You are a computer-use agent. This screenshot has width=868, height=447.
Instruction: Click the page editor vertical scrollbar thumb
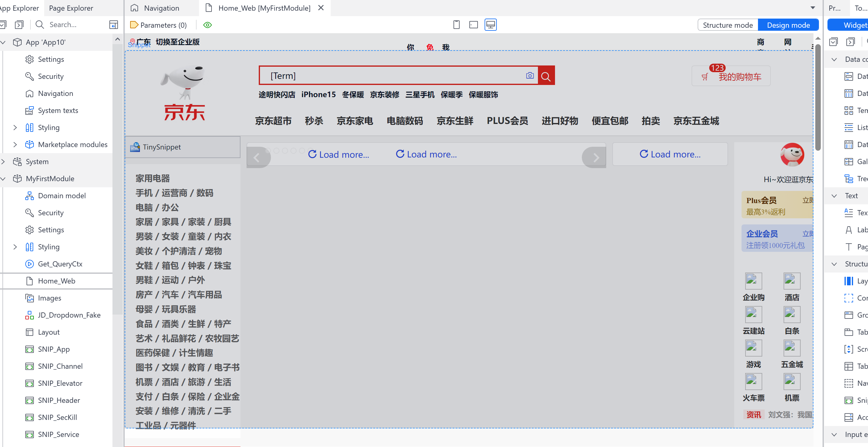818,97
